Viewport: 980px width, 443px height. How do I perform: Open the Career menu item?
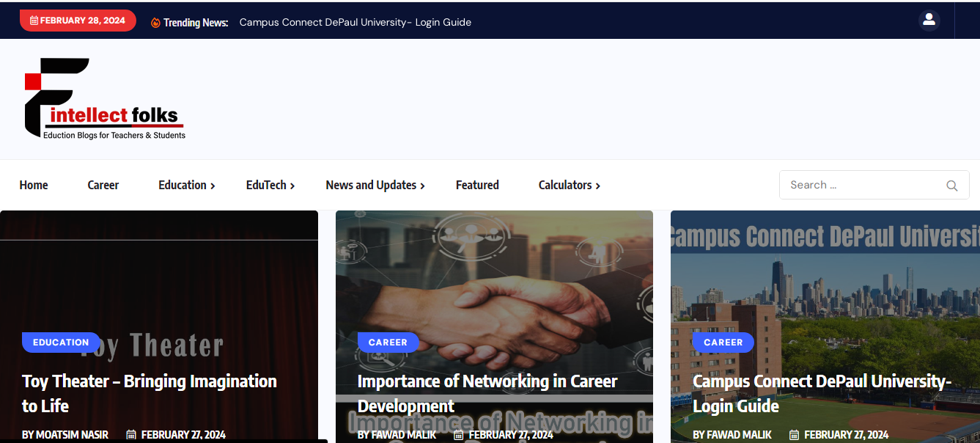pyautogui.click(x=103, y=185)
